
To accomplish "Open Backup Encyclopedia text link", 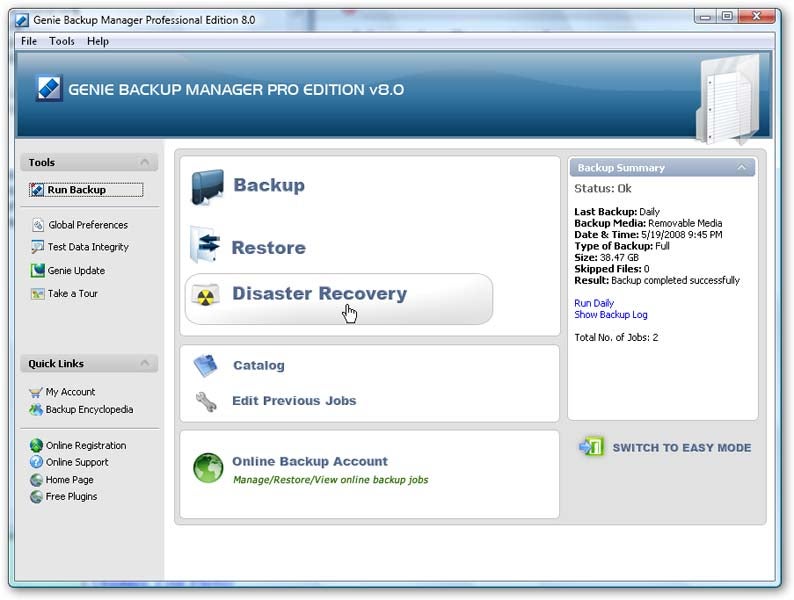I will (90, 409).
